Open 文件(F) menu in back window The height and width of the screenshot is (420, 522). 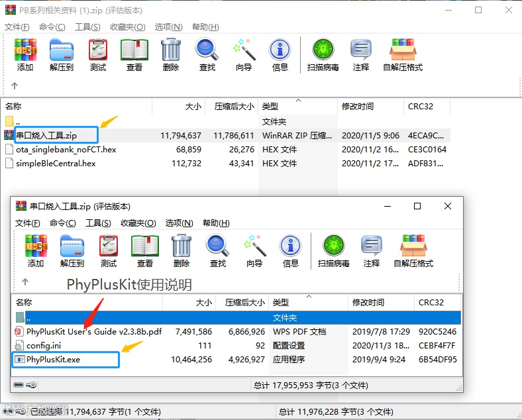click(x=17, y=27)
